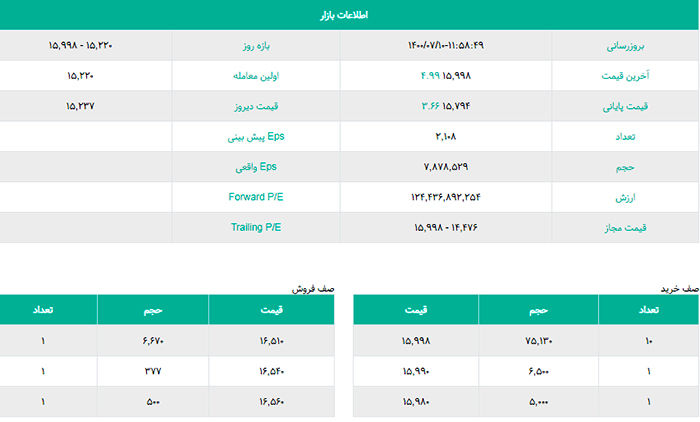This screenshot has width=700, height=422.
Task: Click تعداد header in the buy queue table
Action: click(x=648, y=309)
